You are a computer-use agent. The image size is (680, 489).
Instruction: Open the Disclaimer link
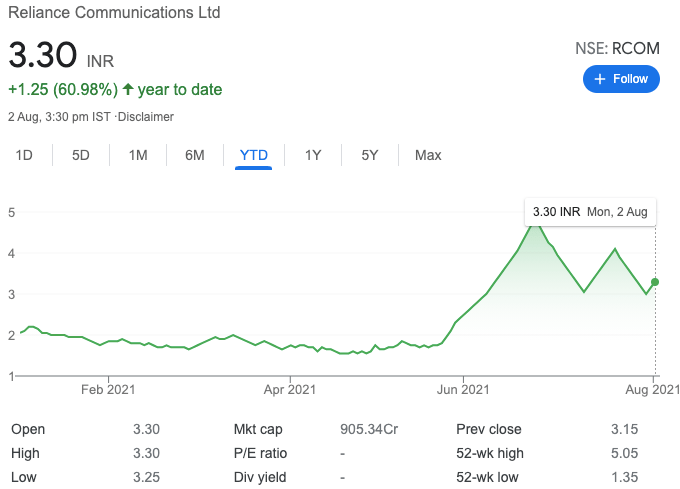(146, 117)
